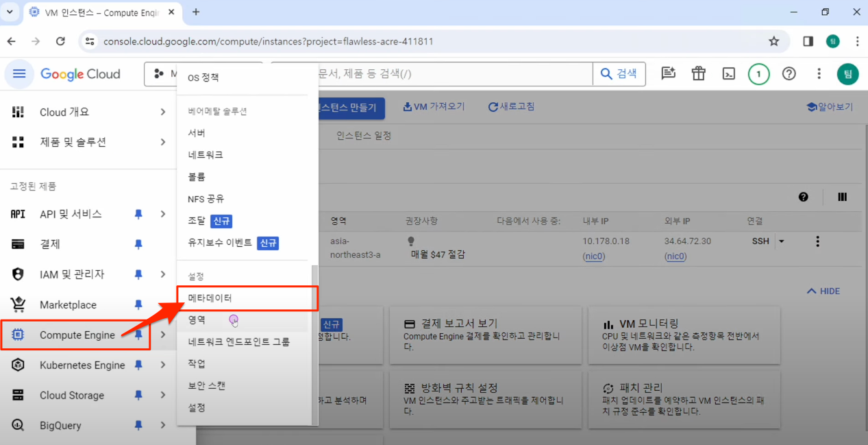Click VM 가져오기 button
This screenshot has width=868, height=445.
(434, 107)
